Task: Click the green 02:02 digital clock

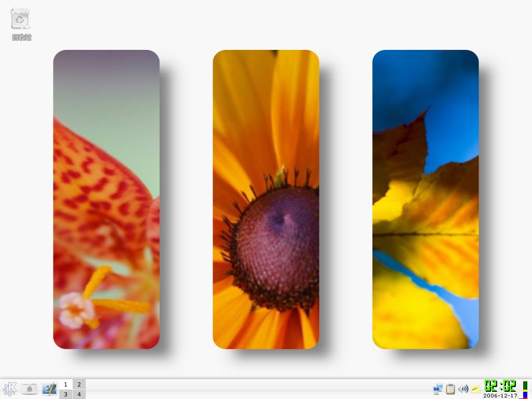Action: (500, 386)
